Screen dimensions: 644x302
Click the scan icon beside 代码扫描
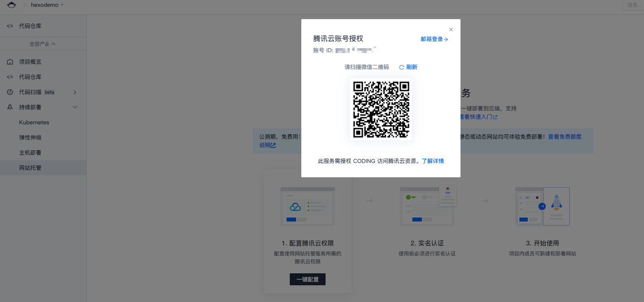click(10, 92)
